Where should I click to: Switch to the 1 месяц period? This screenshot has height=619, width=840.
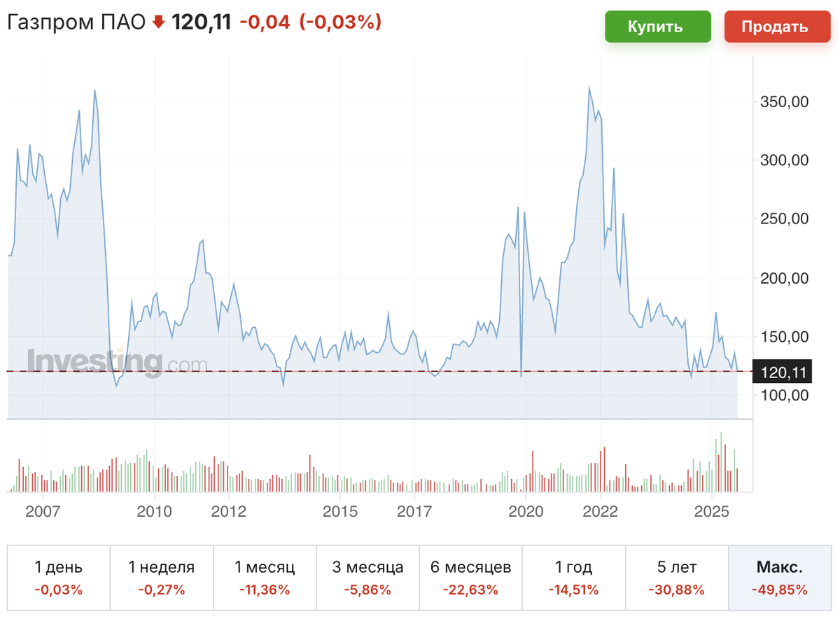coord(265,577)
